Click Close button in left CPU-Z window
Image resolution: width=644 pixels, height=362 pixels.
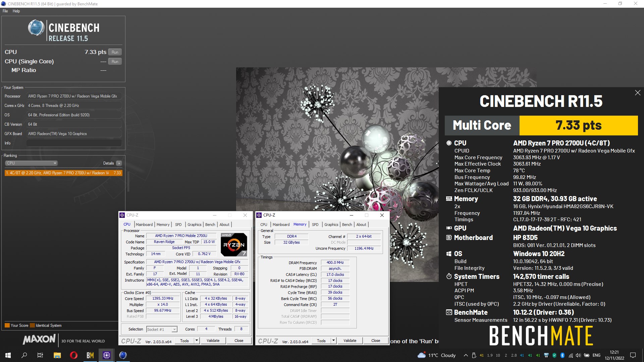239,341
